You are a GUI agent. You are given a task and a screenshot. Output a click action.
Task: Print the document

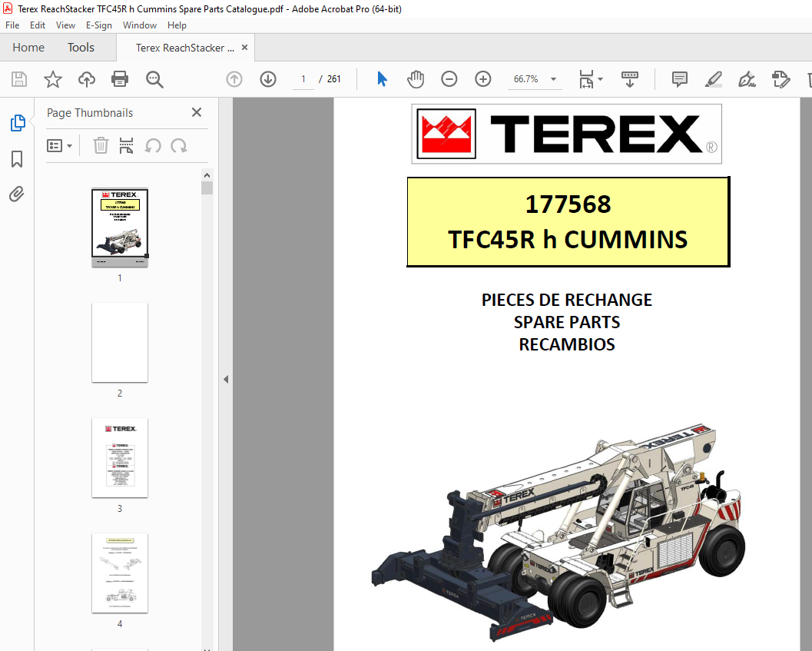(x=120, y=79)
